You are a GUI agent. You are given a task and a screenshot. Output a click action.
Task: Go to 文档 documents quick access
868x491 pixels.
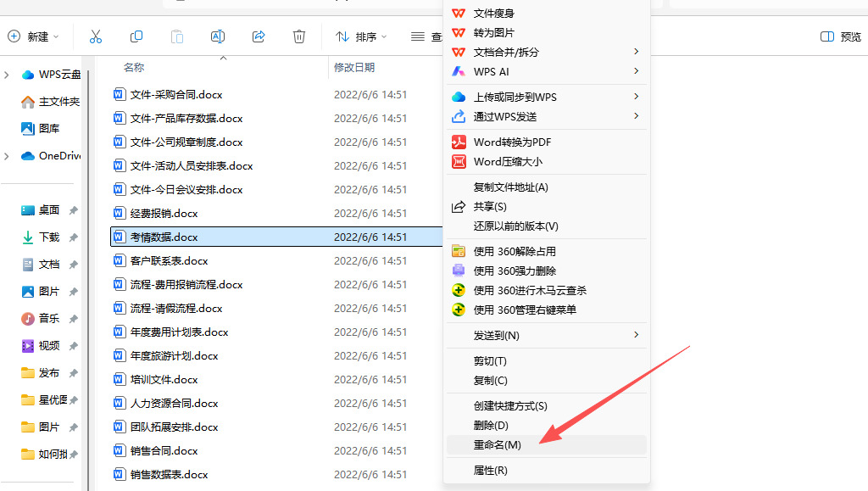[41, 265]
